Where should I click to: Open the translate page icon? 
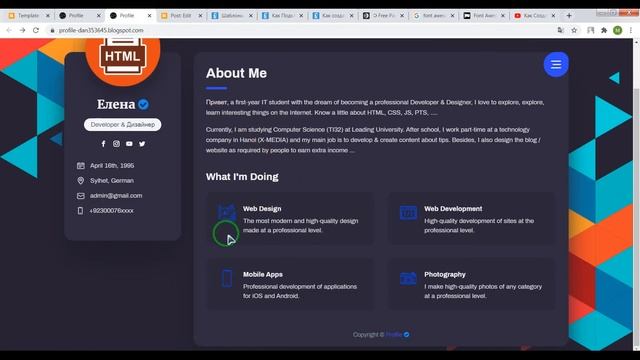560,30
